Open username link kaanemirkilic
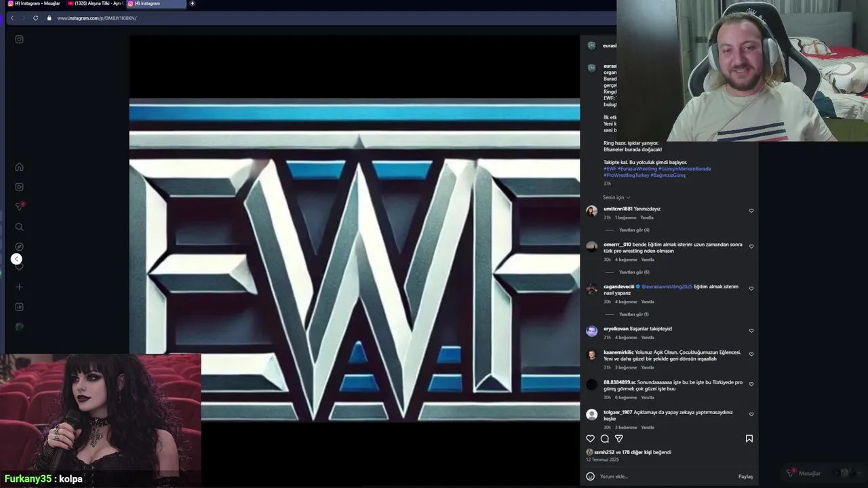868x488 pixels. (618, 352)
